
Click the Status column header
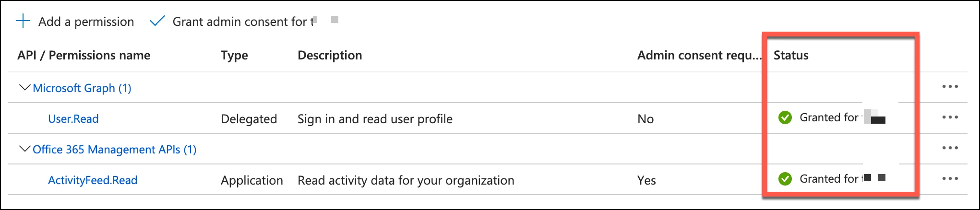(791, 55)
